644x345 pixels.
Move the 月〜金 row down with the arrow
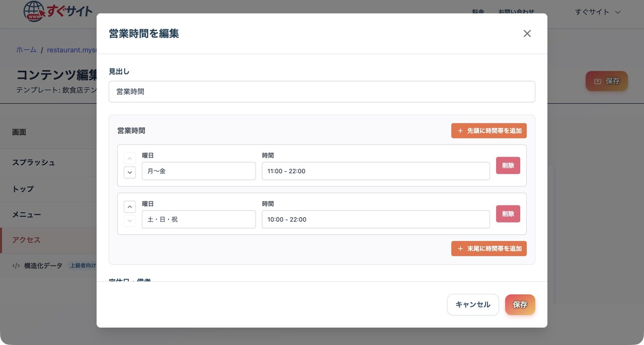point(129,172)
